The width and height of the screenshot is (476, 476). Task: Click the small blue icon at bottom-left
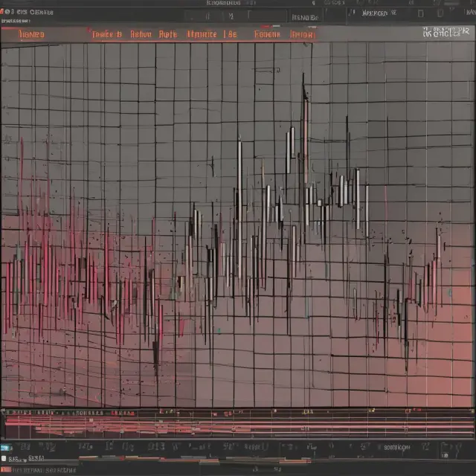point(5,448)
